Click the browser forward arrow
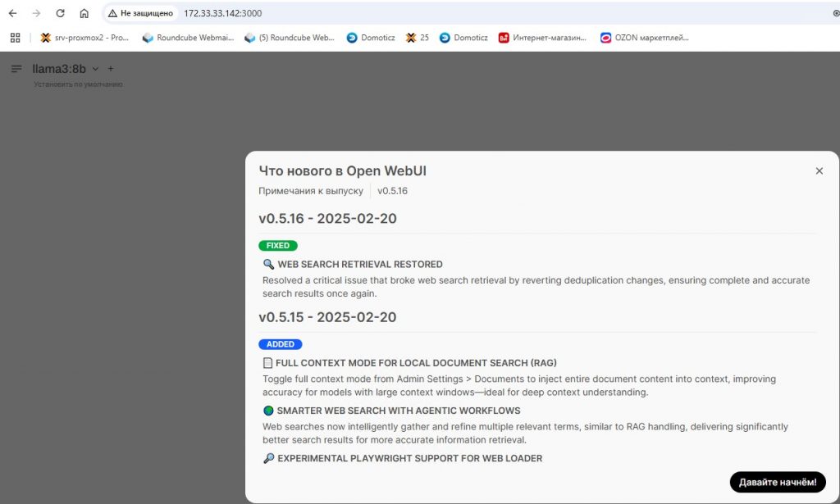 [x=36, y=13]
